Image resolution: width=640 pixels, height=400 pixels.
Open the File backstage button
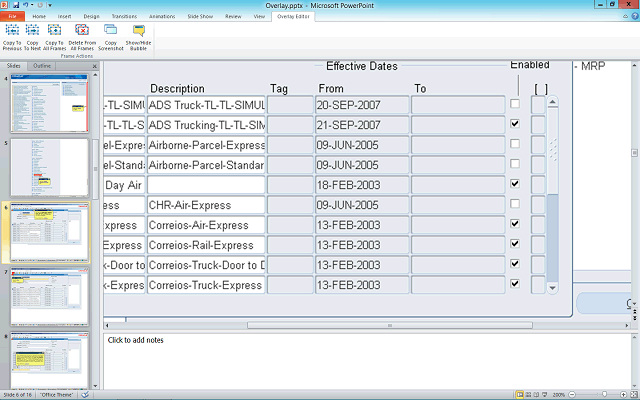coord(12,17)
